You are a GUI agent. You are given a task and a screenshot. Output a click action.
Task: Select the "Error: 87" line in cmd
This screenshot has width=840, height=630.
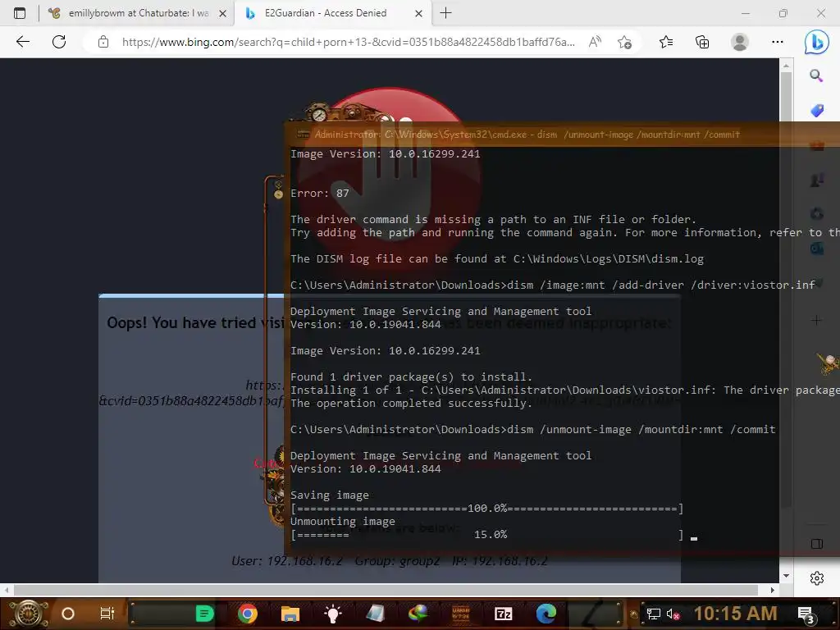(x=319, y=194)
